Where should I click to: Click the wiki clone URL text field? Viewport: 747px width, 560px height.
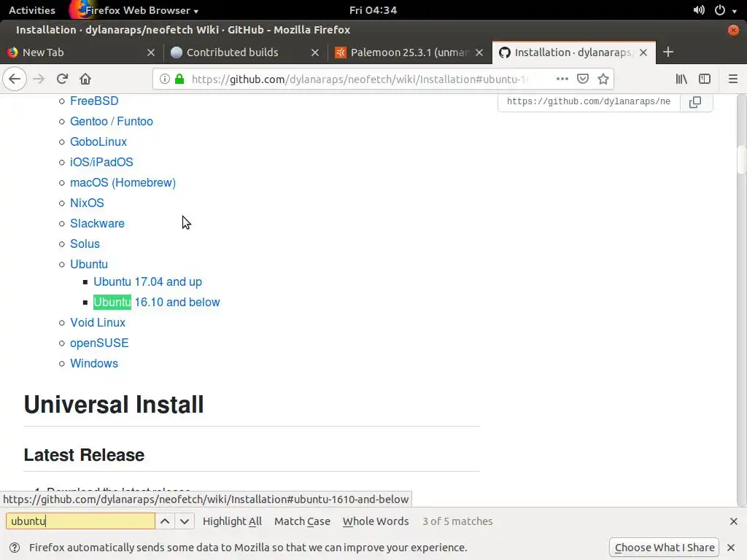click(589, 101)
